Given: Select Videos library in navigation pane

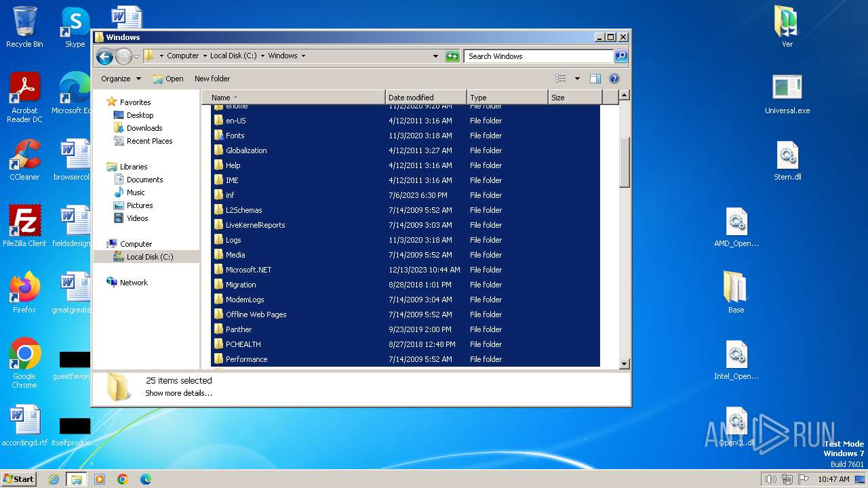Looking at the screenshot, I should 137,218.
